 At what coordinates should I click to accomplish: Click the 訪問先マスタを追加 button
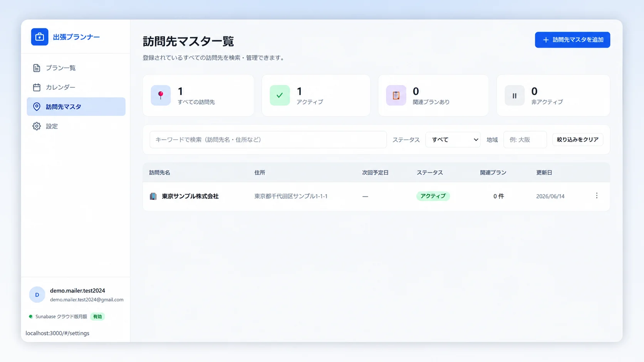572,40
